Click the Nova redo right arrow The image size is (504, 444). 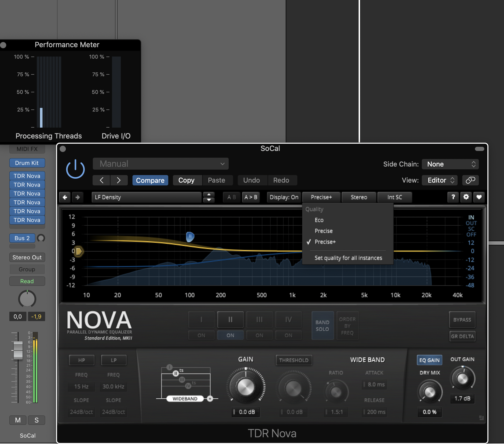(78, 197)
